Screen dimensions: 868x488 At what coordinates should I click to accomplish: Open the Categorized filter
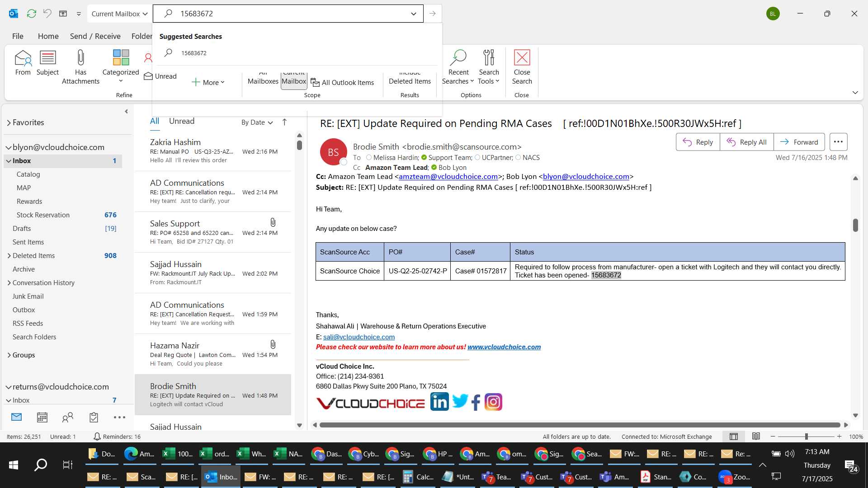(x=121, y=66)
